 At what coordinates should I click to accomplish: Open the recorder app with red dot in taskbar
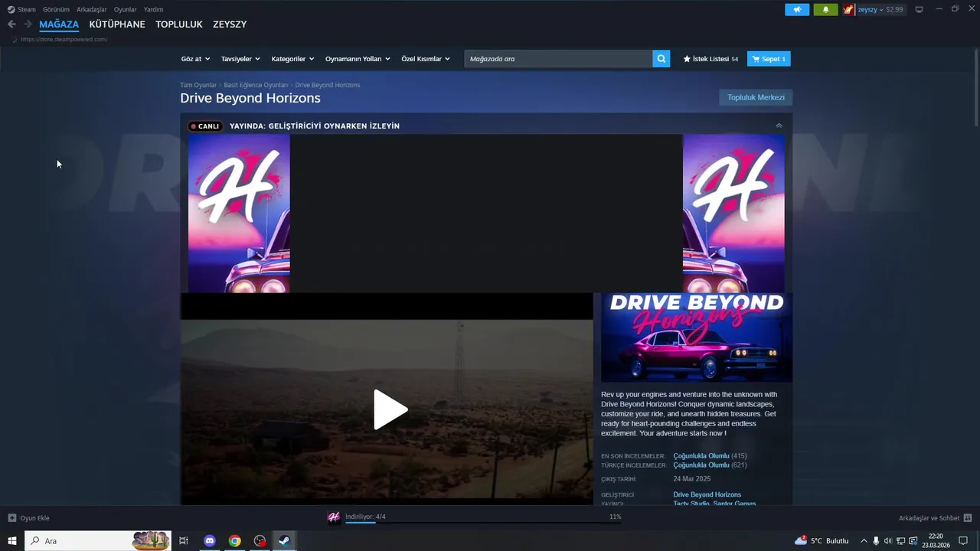tap(260, 541)
